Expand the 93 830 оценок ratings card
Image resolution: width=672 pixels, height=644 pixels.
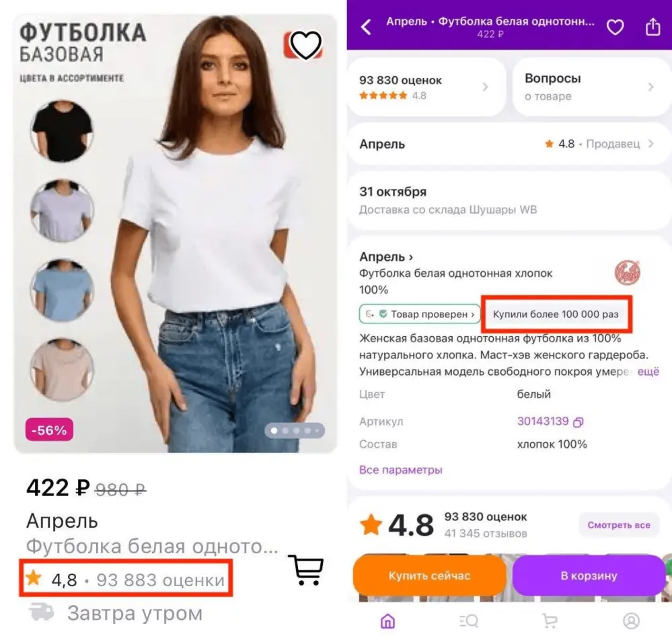[x=425, y=87]
